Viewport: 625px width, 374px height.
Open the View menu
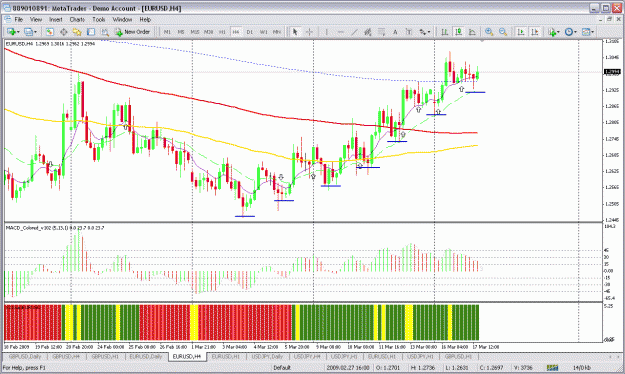click(36, 19)
